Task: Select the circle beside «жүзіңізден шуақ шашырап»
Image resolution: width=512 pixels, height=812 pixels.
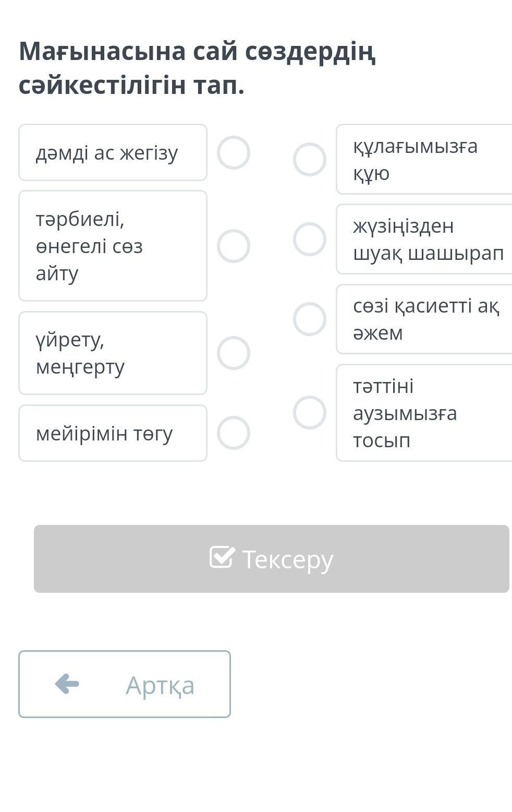Action: tap(310, 240)
